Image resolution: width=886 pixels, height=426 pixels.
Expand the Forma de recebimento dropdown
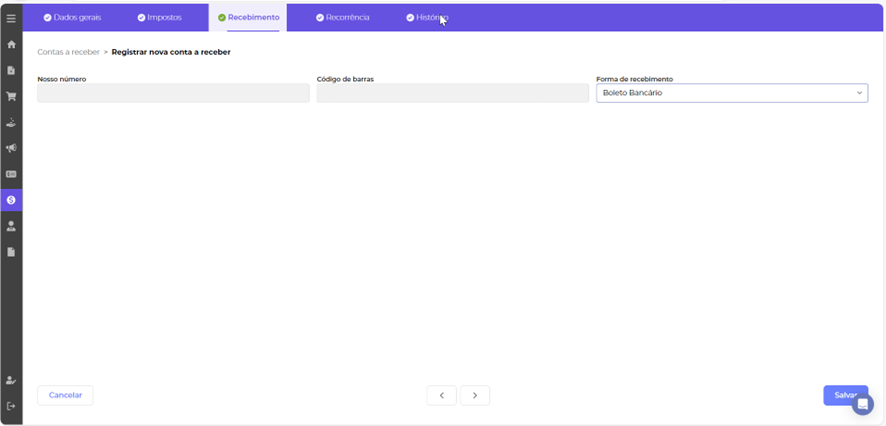click(x=731, y=93)
